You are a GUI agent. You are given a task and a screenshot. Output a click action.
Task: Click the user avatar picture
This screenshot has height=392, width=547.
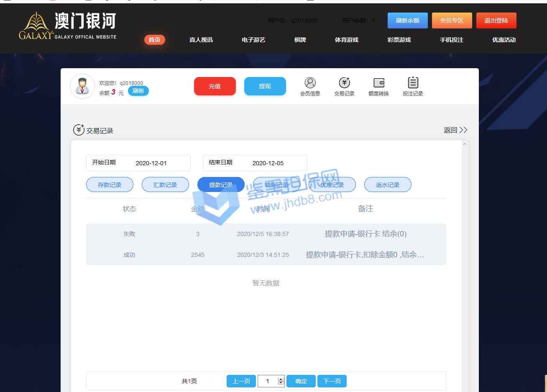coord(82,86)
